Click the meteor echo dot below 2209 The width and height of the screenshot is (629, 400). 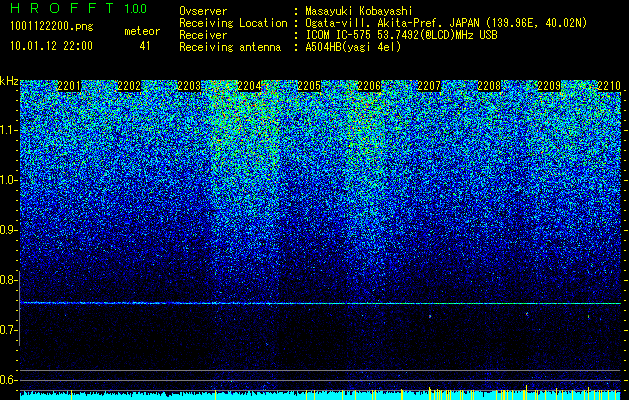[x=527, y=314]
